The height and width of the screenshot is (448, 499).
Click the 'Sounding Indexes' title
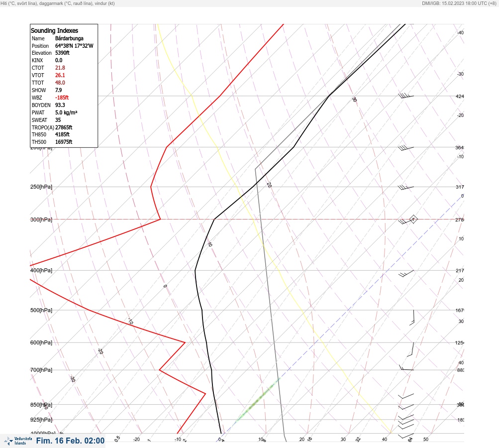[x=54, y=30]
